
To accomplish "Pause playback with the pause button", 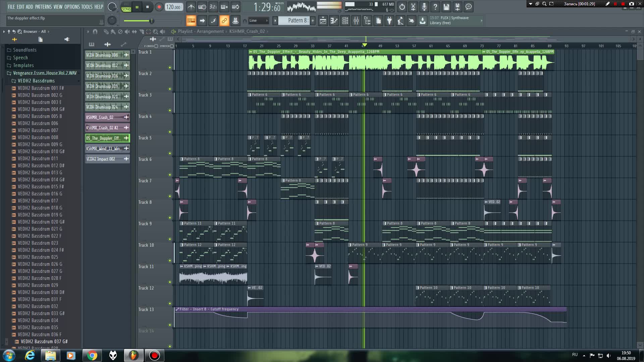I will (137, 7).
